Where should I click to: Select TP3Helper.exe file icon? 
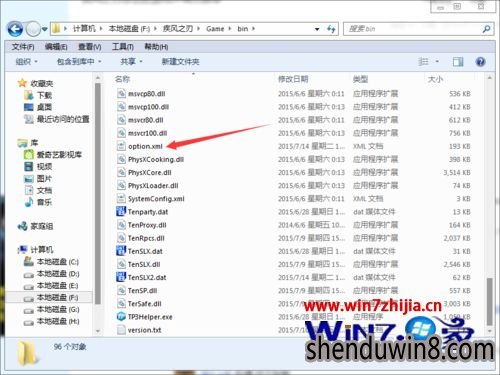(121, 317)
